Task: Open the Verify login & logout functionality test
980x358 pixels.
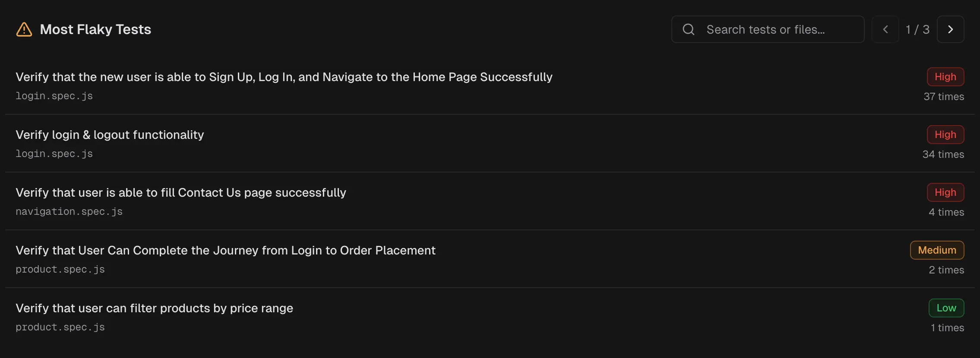Action: pos(110,135)
